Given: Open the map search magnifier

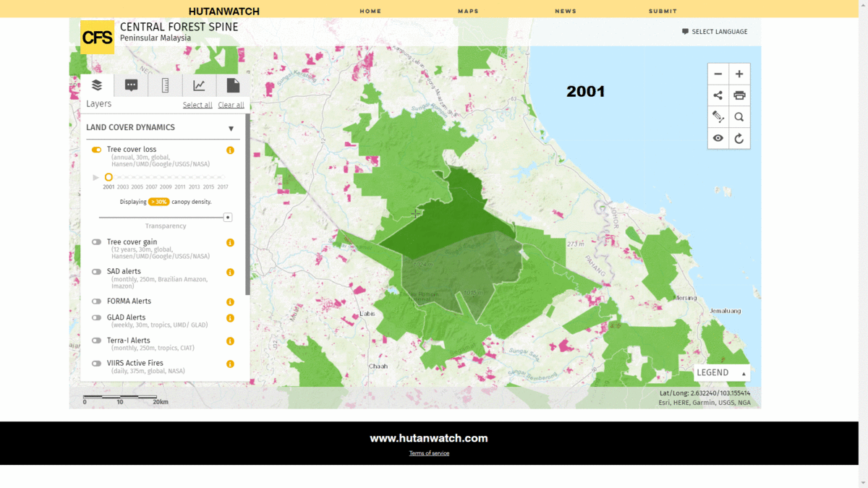Looking at the screenshot, I should click(739, 117).
